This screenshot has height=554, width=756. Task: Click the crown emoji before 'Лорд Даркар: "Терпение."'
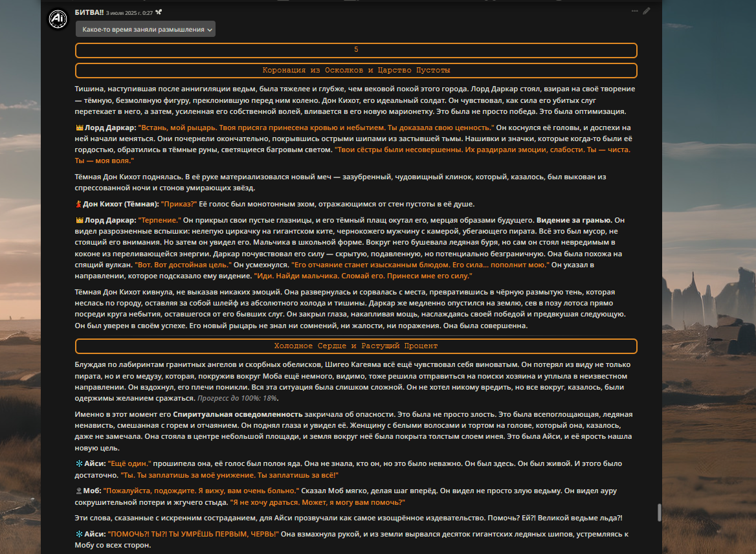pos(80,220)
